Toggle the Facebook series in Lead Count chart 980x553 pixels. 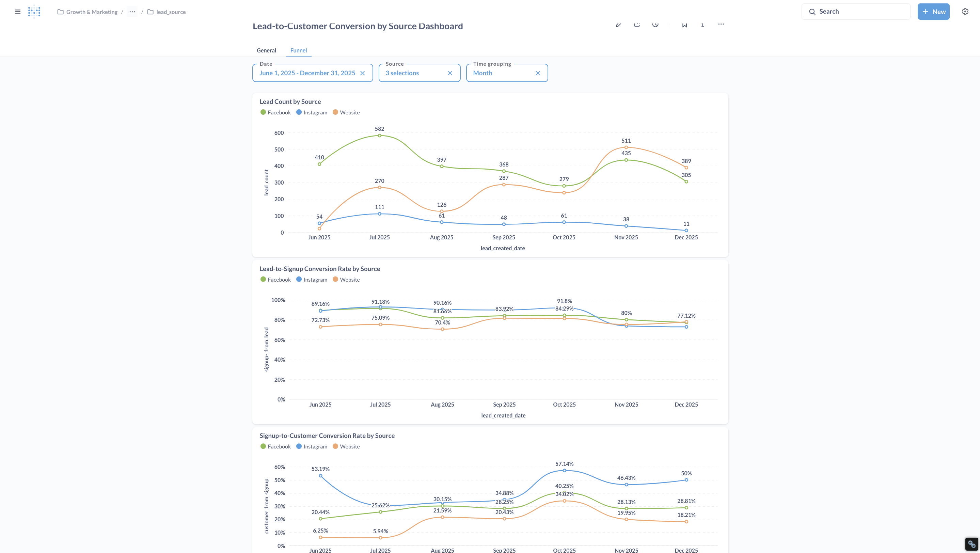click(x=275, y=112)
